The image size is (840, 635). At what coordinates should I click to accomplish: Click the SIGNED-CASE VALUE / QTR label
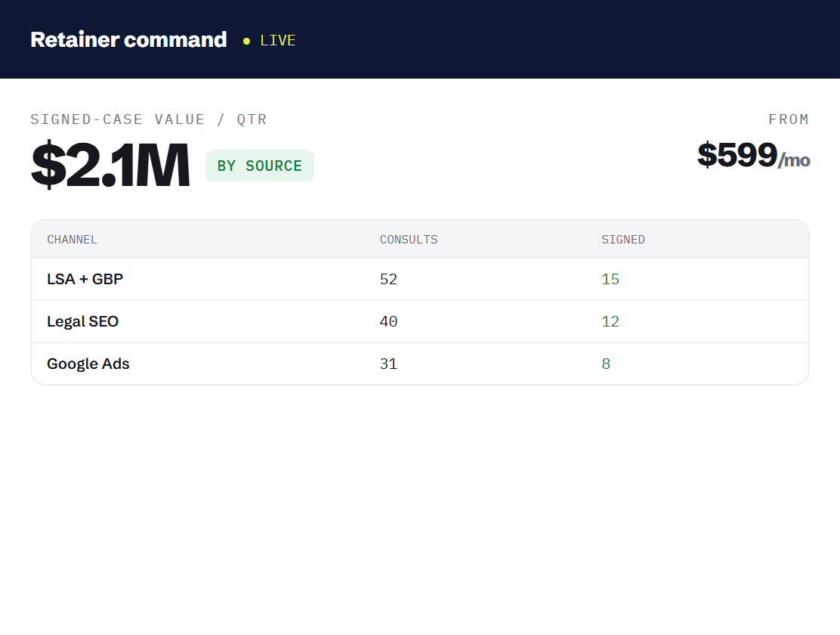(x=148, y=119)
